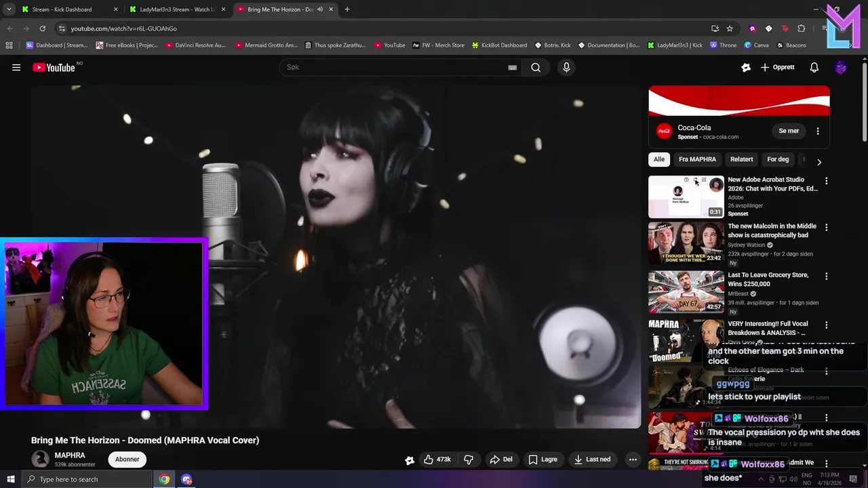This screenshot has height=488, width=868.
Task: Select the Alle filter chip
Action: pos(658,159)
